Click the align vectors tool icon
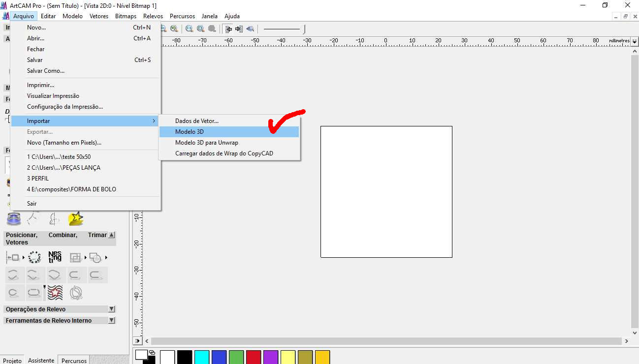This screenshot has height=364, width=639. (x=12, y=257)
